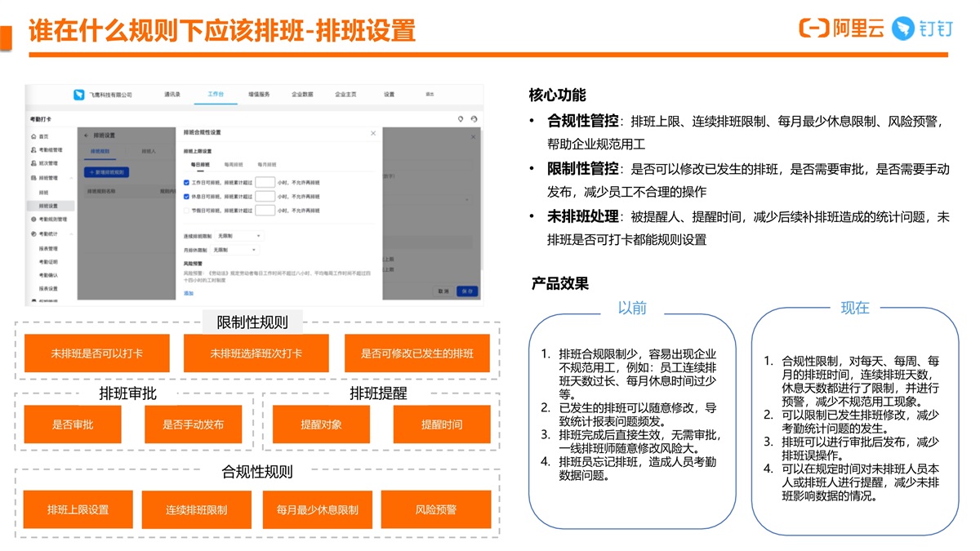Click the headset support icon at top right
This screenshot has width=980, height=551.
474,119
